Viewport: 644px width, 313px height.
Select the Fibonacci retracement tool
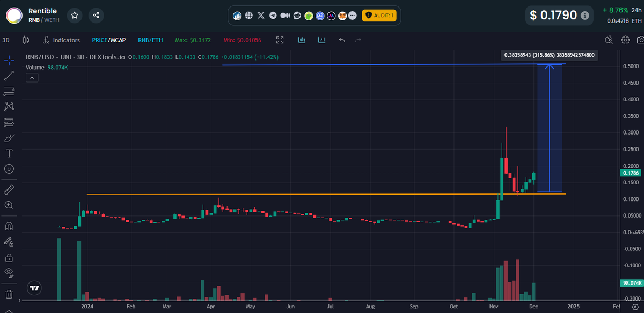click(x=9, y=91)
